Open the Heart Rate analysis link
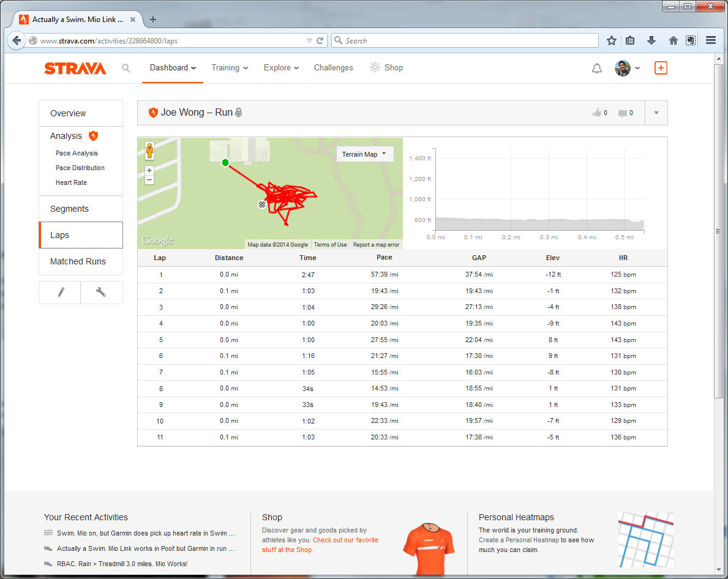This screenshot has height=579, width=728. [x=71, y=182]
